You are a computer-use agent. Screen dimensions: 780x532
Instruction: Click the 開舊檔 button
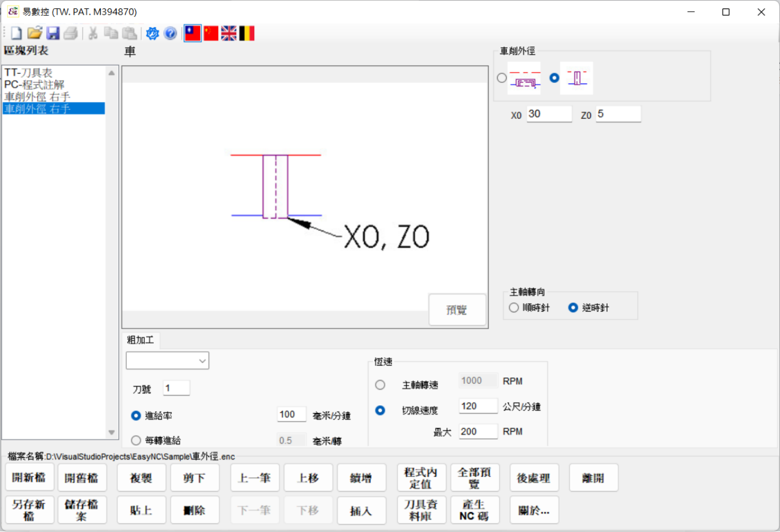82,478
